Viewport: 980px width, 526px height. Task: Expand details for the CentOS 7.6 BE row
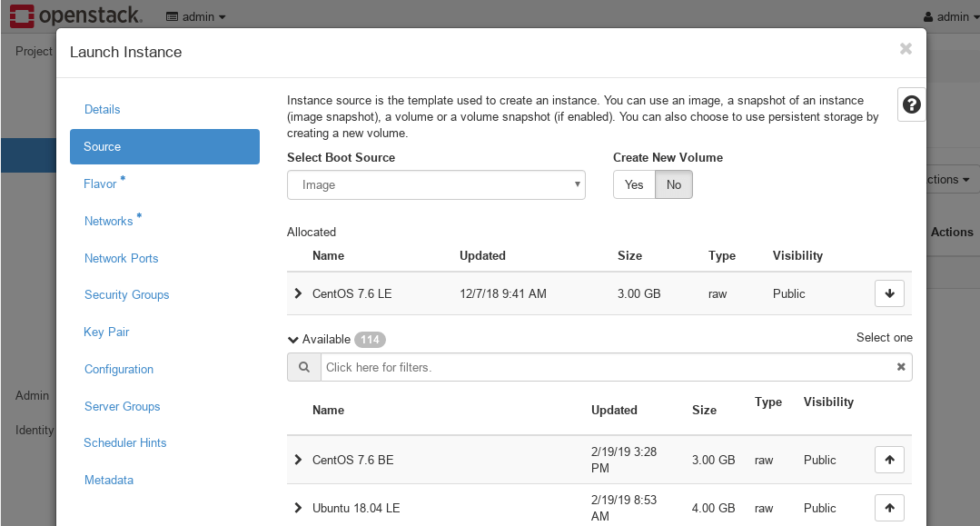point(299,460)
